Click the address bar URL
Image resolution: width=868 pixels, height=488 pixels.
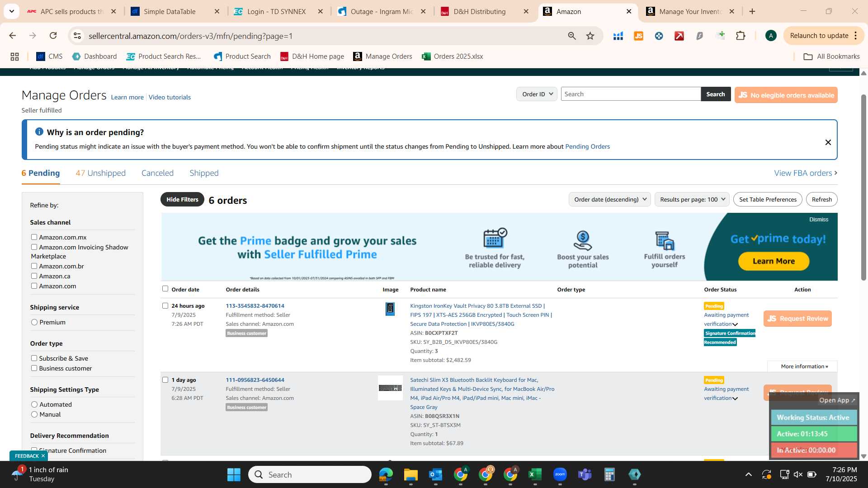coord(190,36)
